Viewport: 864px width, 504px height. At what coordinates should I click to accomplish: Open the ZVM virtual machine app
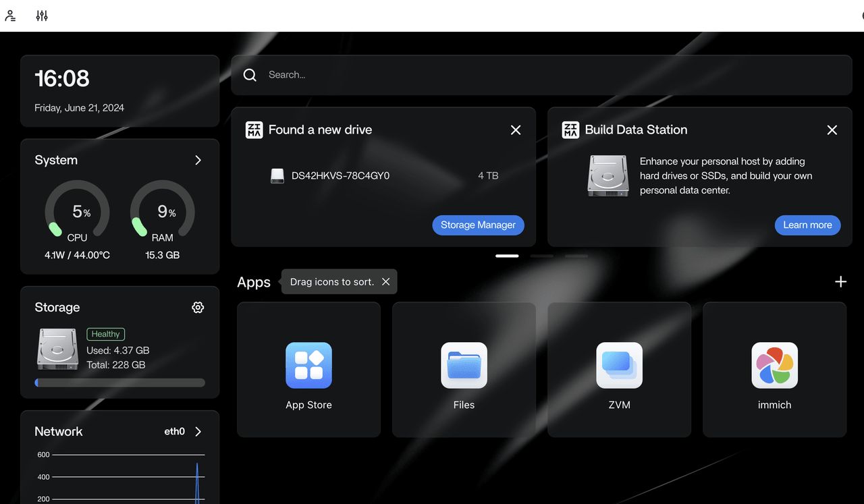pyautogui.click(x=619, y=365)
